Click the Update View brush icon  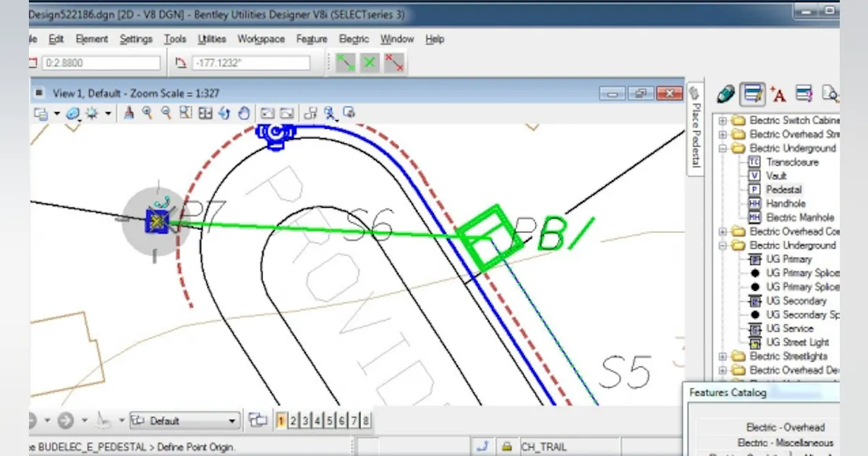pos(129,113)
